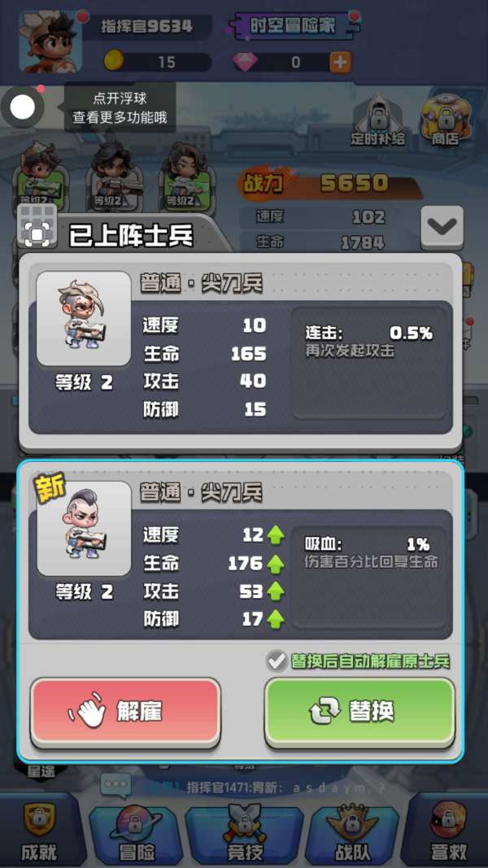488x868 pixels.
Task: Dismiss the new soldier with 解雇
Action: (125, 712)
